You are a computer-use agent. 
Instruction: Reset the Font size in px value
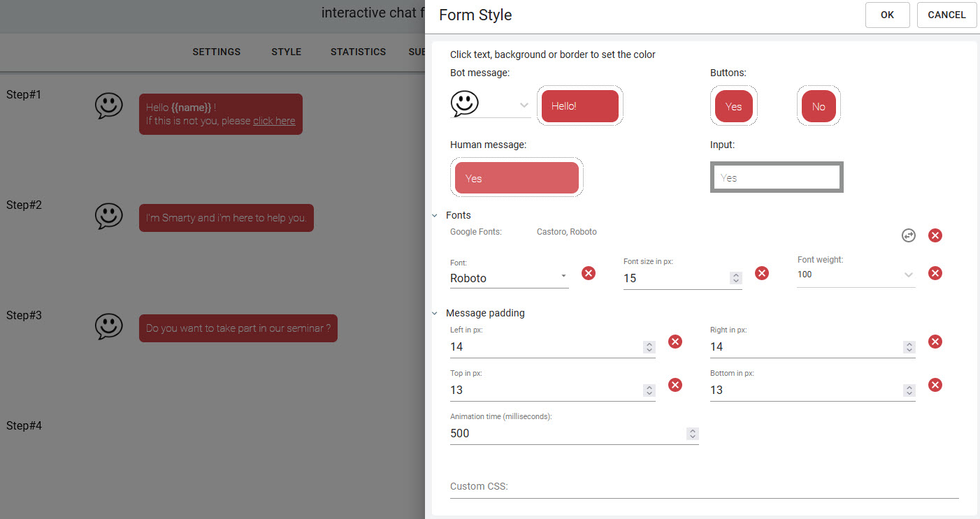pos(762,273)
